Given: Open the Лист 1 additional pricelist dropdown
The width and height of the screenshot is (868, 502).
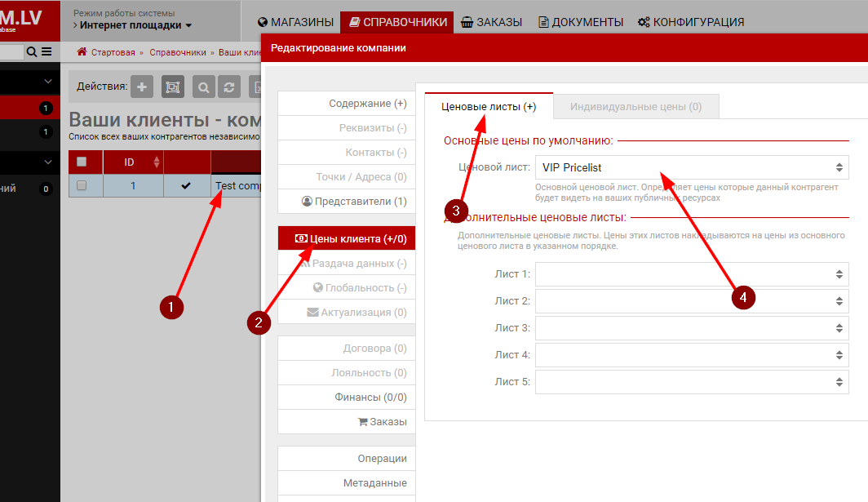Looking at the screenshot, I should click(691, 274).
